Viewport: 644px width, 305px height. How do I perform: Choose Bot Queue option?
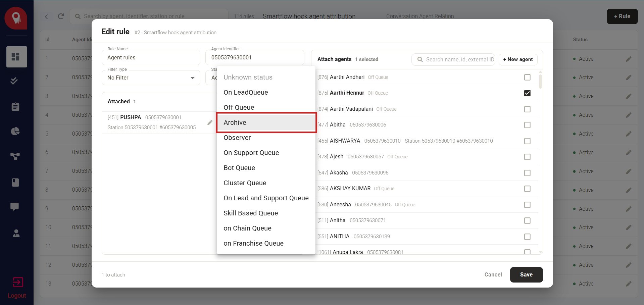coord(266,168)
